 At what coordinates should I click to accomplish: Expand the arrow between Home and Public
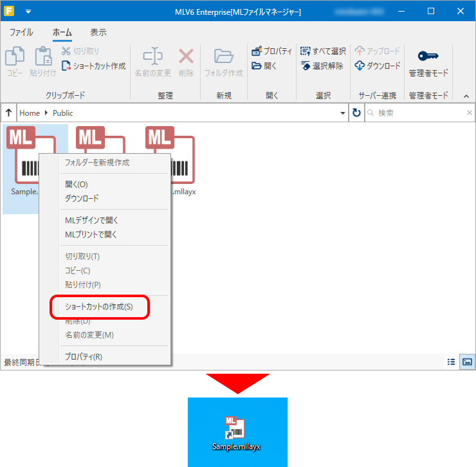pyautogui.click(x=46, y=113)
